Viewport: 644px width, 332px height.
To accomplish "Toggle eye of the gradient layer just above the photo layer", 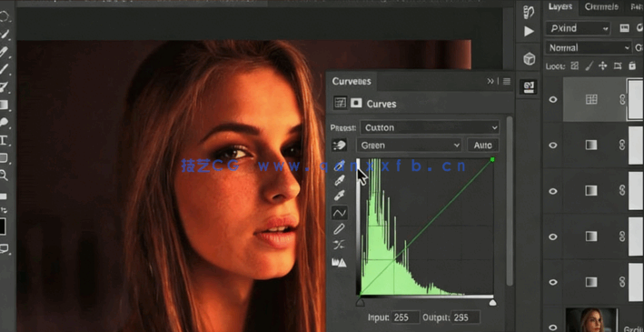I will tap(553, 282).
